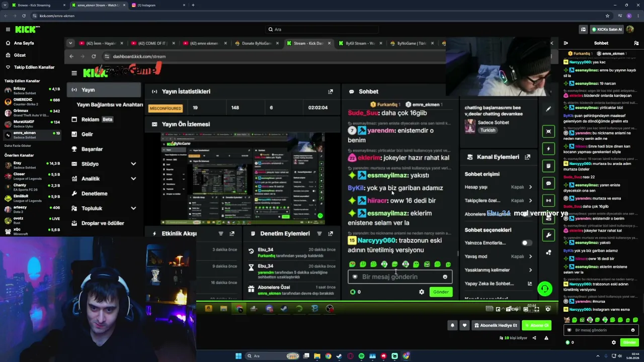Expand the Stüdyo menu in the streamed dashboard
This screenshot has height=362, width=644.
pyautogui.click(x=133, y=164)
